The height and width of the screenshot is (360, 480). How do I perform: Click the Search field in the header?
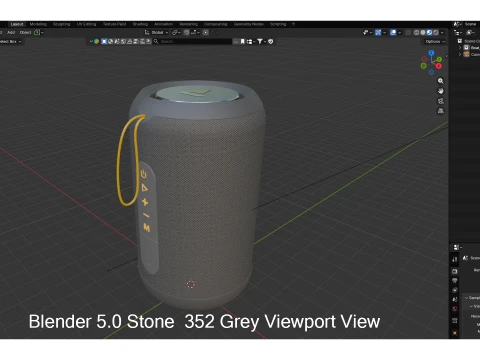193,41
